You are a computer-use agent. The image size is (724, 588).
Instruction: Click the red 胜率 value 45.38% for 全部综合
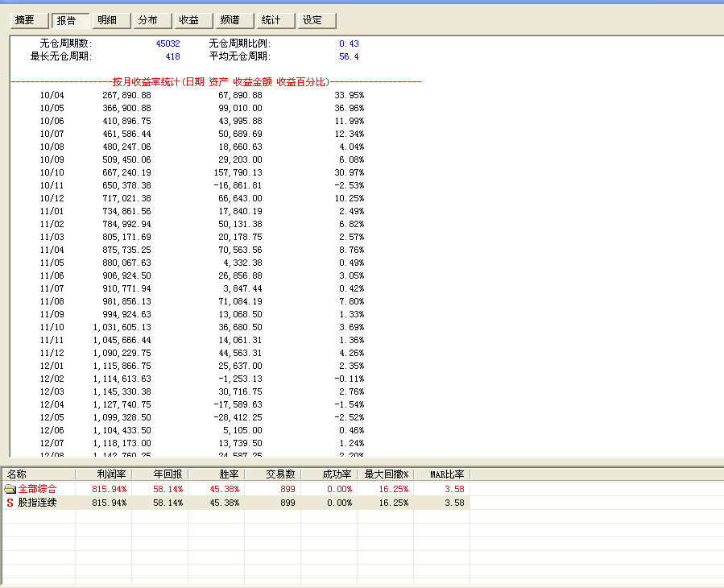point(225,489)
